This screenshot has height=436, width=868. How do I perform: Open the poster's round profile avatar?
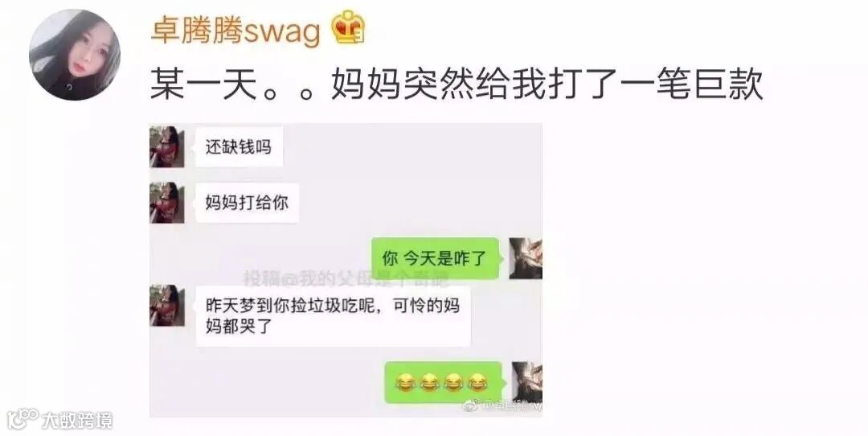point(74,55)
